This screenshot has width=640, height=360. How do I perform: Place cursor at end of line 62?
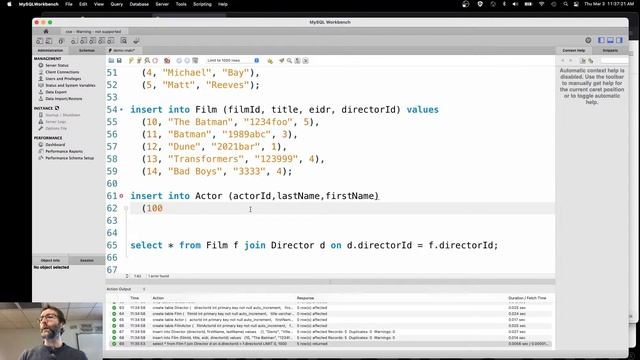(164, 208)
